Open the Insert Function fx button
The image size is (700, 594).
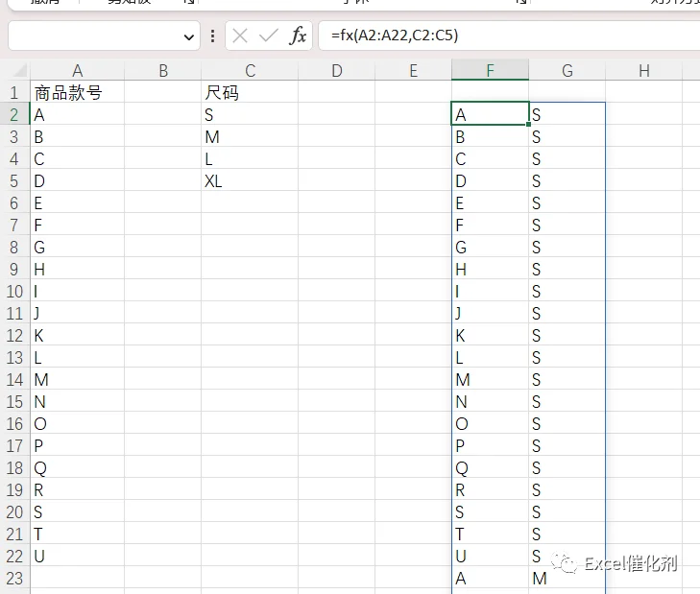coord(298,36)
